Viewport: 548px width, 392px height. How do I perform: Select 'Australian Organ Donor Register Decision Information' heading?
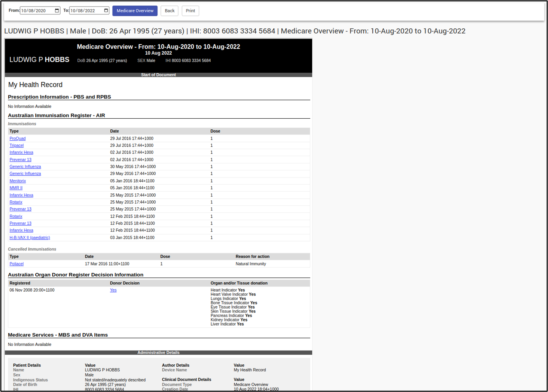click(x=75, y=275)
